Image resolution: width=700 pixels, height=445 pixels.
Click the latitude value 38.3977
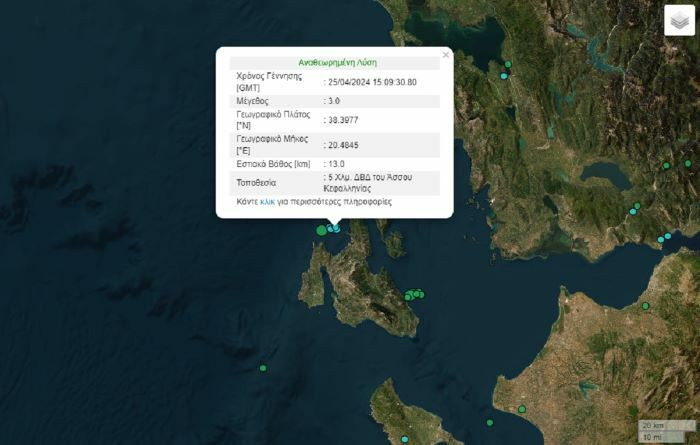pos(344,120)
